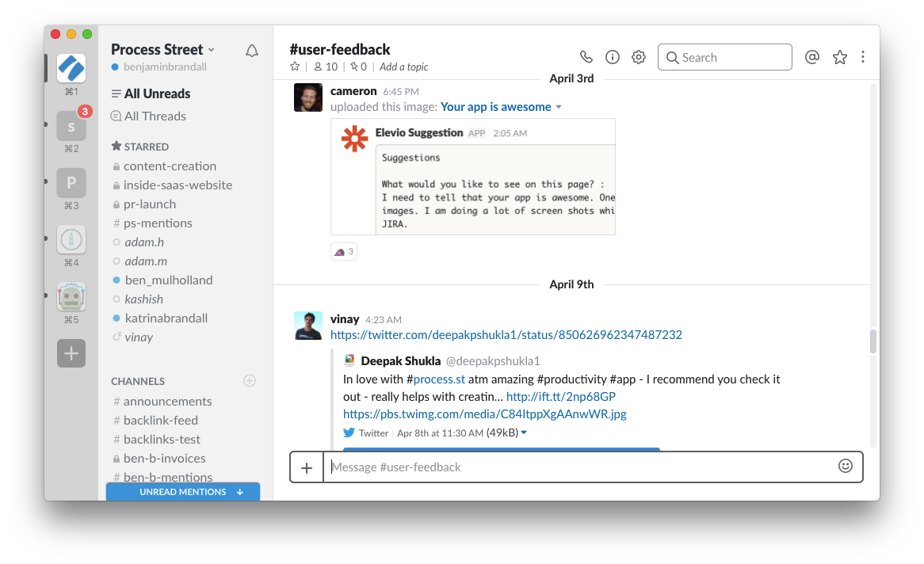The height and width of the screenshot is (564, 924).
Task: Collapse the tweet image 49kB caret
Action: coord(524,433)
